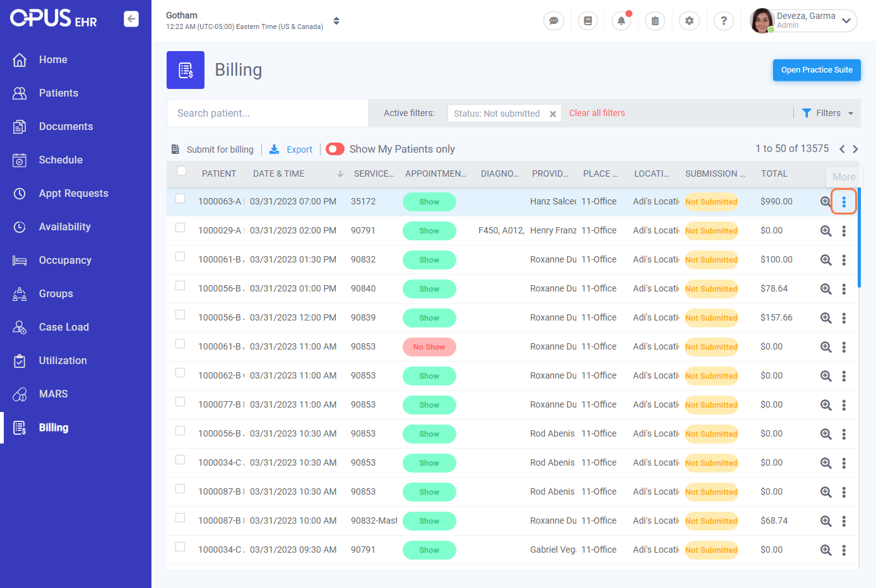Tick the checkbox for the 01:00 PM row

click(x=181, y=286)
